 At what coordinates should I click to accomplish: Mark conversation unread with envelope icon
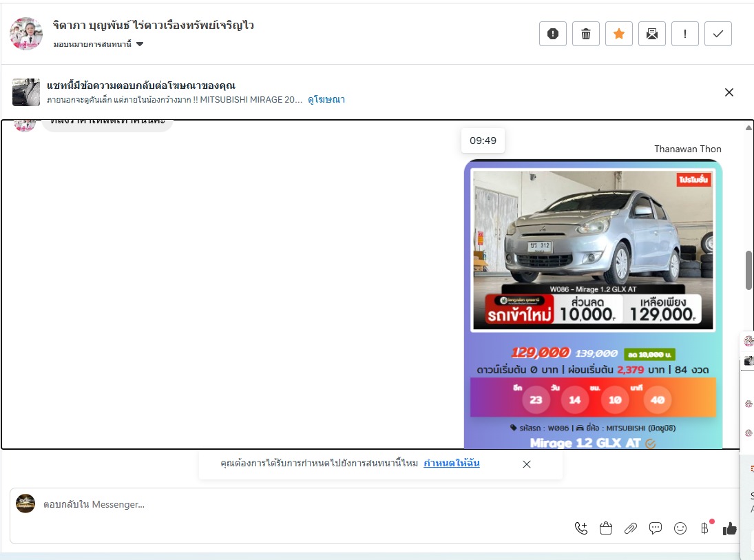[x=651, y=34]
